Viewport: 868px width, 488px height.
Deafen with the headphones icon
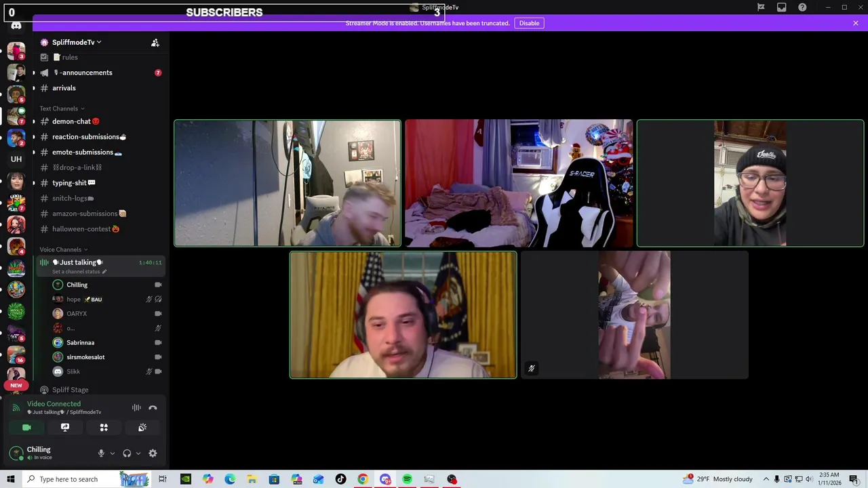click(127, 453)
